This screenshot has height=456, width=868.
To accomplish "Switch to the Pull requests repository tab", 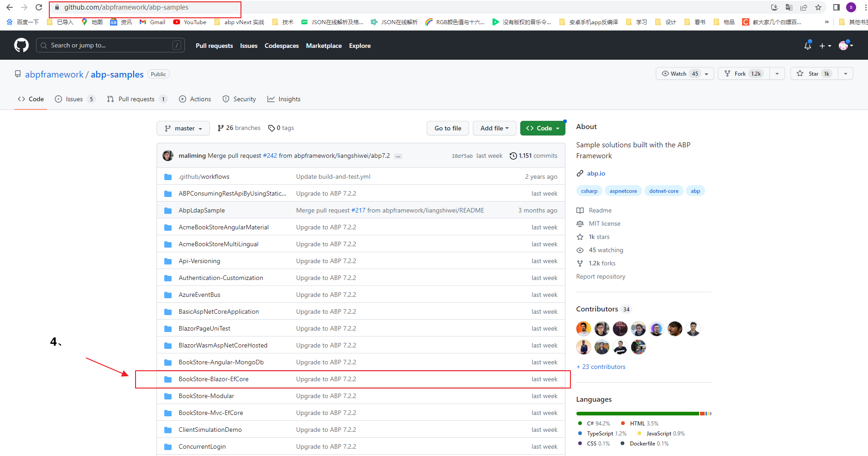I will coord(137,99).
